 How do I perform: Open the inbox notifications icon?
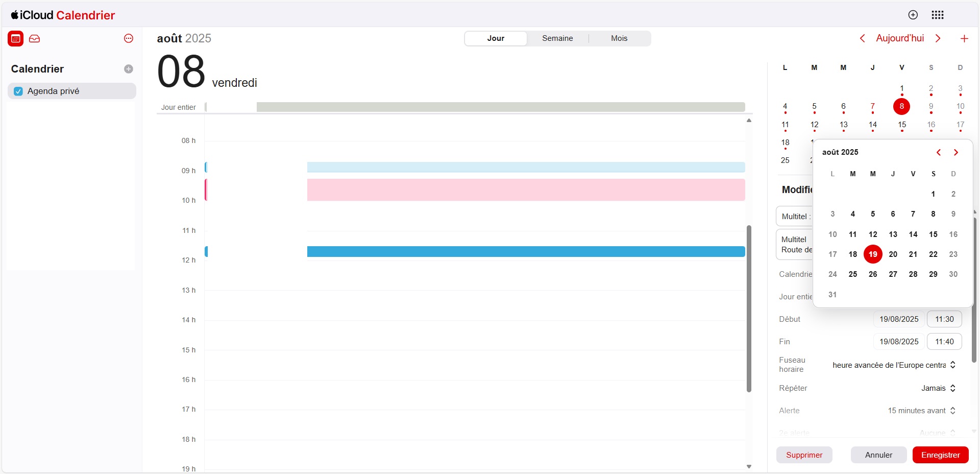coord(35,38)
